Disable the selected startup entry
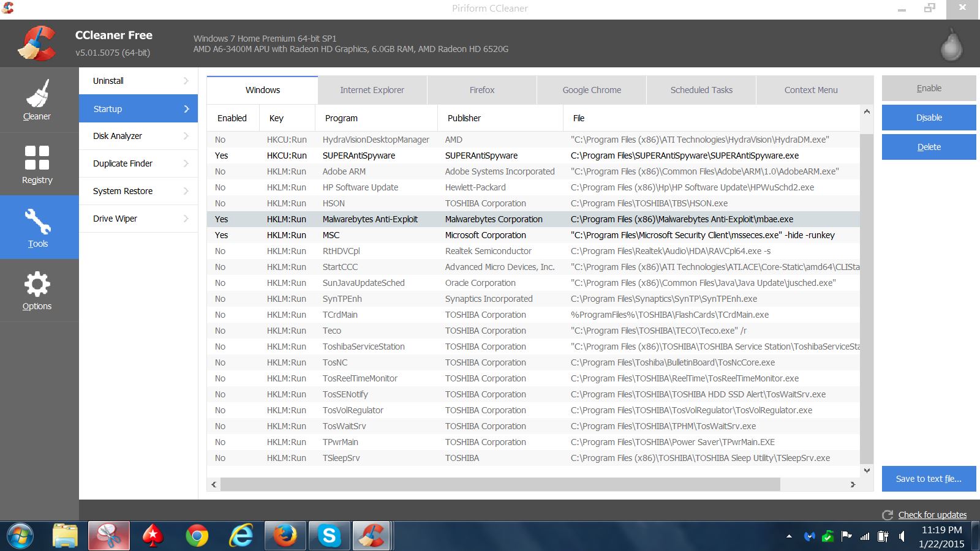The height and width of the screenshot is (551, 980). pyautogui.click(x=929, y=118)
